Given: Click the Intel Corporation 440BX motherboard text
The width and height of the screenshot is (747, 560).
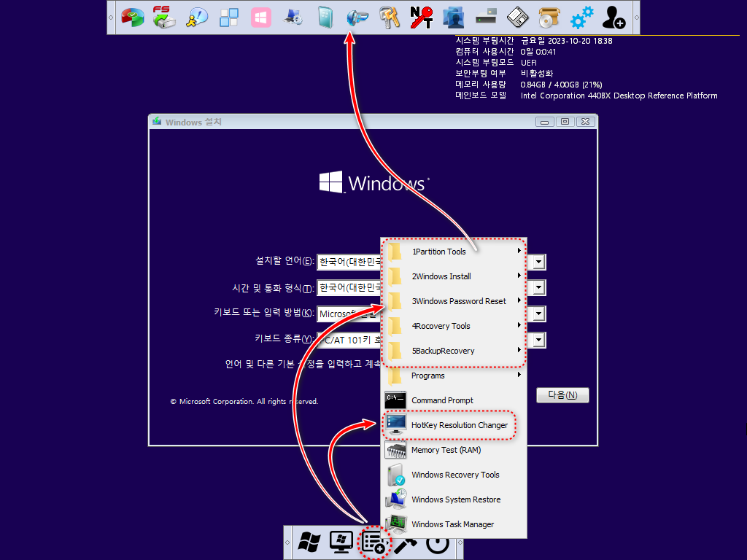Looking at the screenshot, I should (619, 96).
